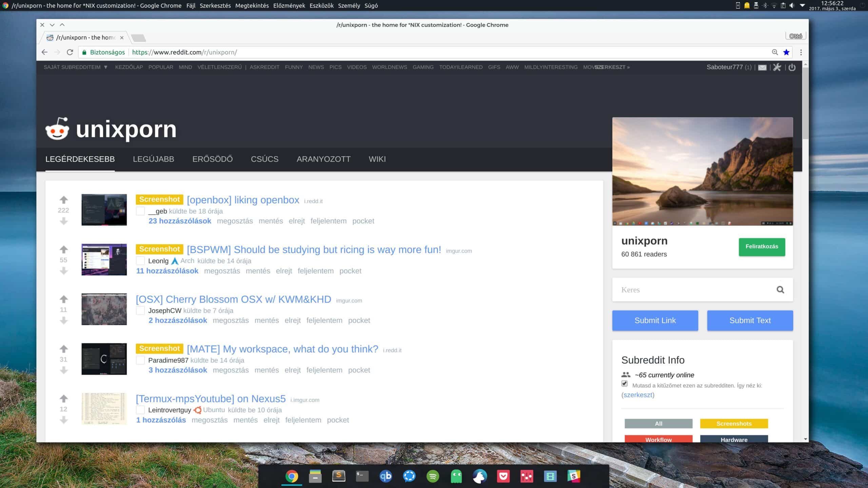Upvote the BSPWM ricing post
The height and width of the screenshot is (488, 868).
pos(64,249)
